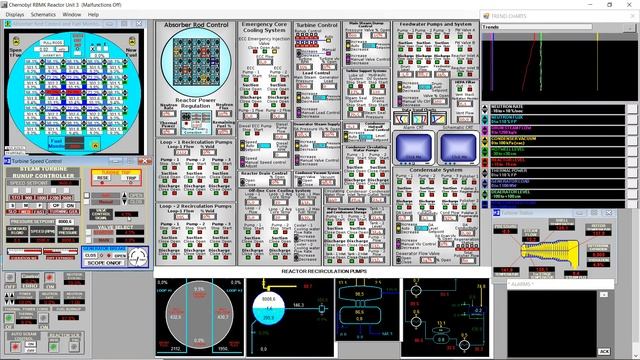Screen dimensions: 640x360
Task: Adjust Deaerator Level trend scale arrows
Action: (x=485, y=194)
